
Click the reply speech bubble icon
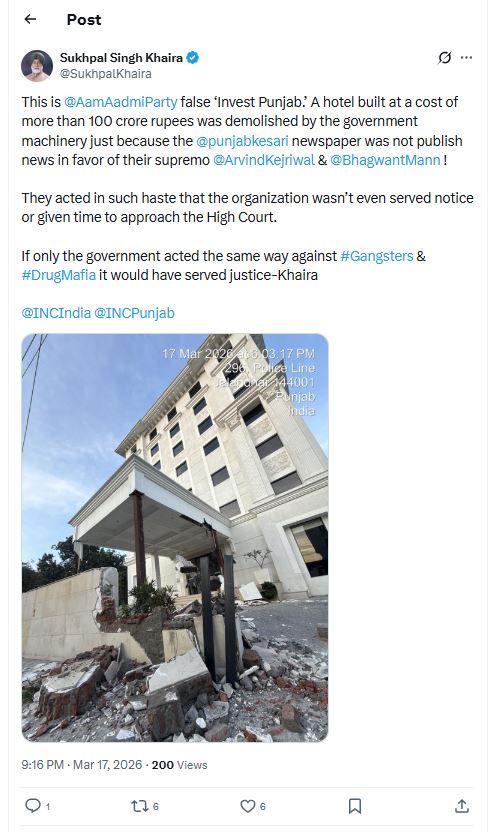pyautogui.click(x=33, y=806)
